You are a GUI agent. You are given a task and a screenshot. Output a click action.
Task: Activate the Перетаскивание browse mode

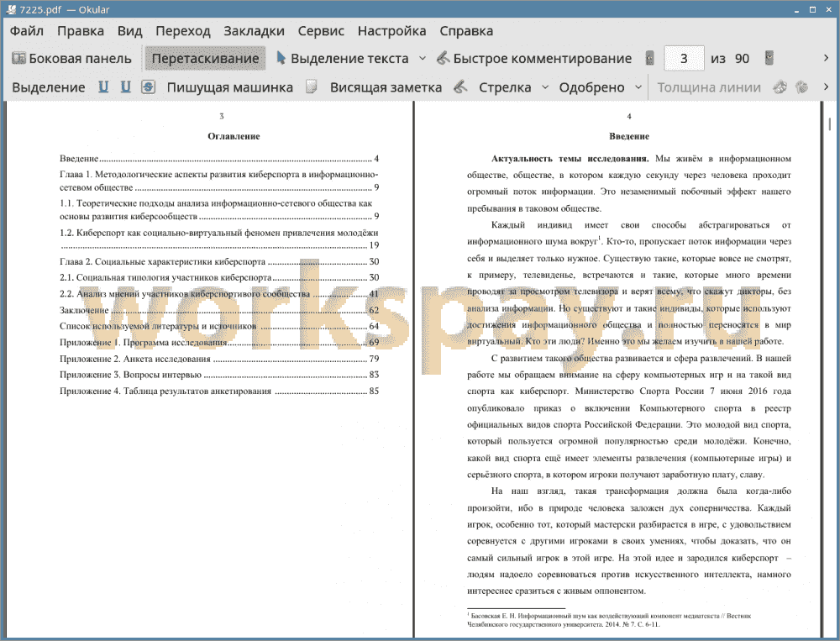click(205, 59)
